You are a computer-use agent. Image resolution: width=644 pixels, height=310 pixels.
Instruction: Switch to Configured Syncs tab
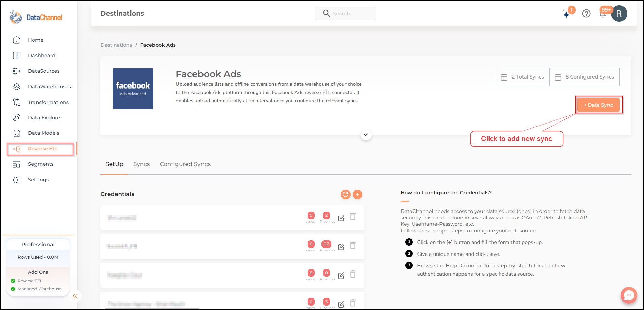pos(185,164)
